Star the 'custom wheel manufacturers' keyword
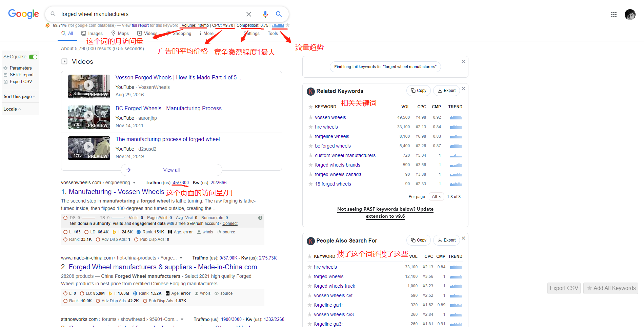Viewport: 644px width, 327px height. pyautogui.click(x=310, y=155)
